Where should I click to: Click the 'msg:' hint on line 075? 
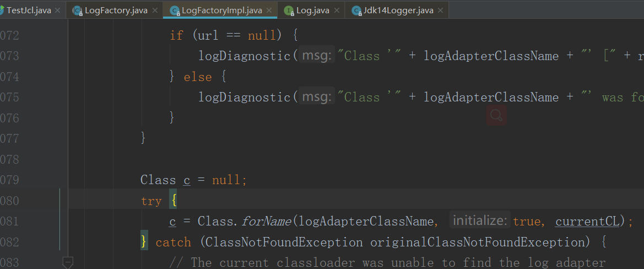click(x=316, y=97)
